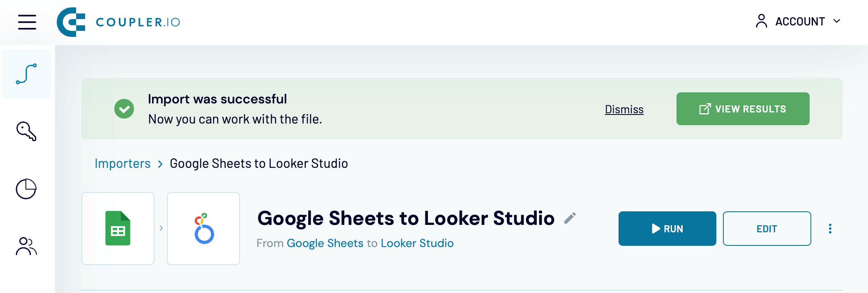Image resolution: width=868 pixels, height=293 pixels.
Task: Dismiss the import success banner
Action: click(624, 109)
